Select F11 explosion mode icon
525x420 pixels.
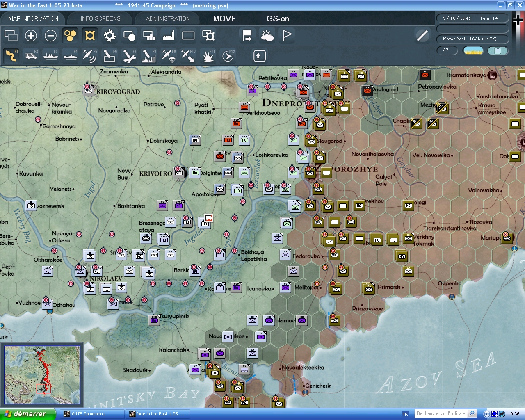coord(208,56)
